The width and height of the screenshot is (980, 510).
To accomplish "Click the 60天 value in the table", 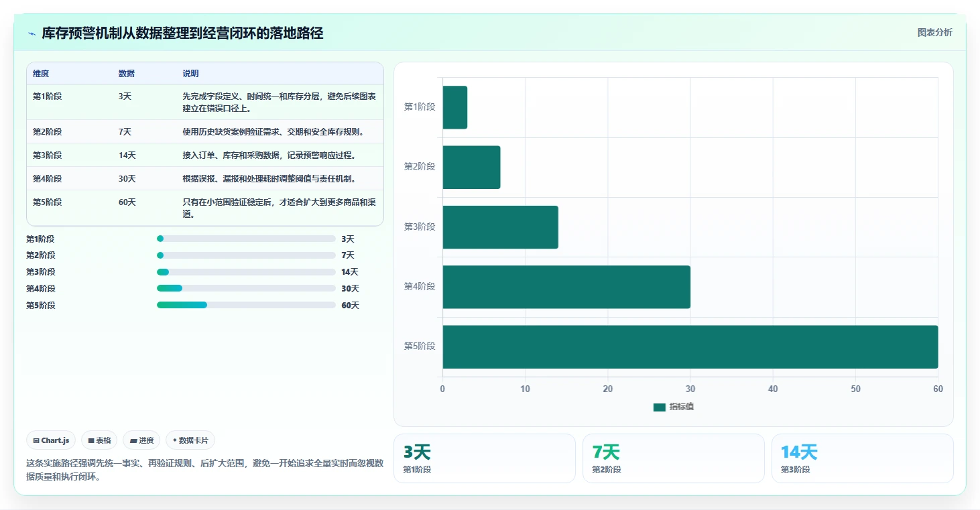I will coord(127,202).
